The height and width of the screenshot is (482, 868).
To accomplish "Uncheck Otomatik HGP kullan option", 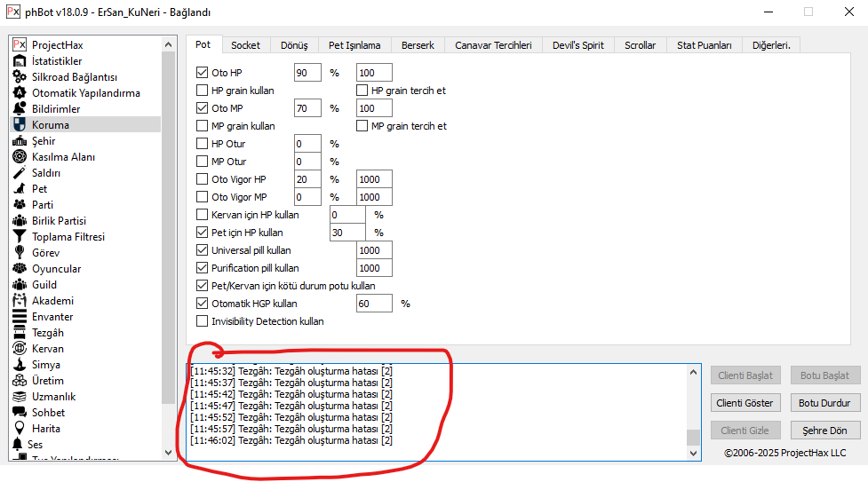I will tap(202, 304).
